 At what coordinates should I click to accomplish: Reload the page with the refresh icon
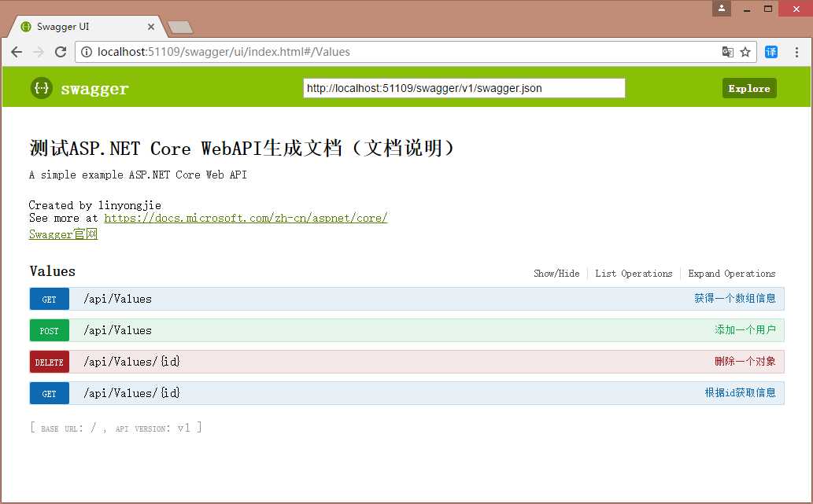coord(61,52)
